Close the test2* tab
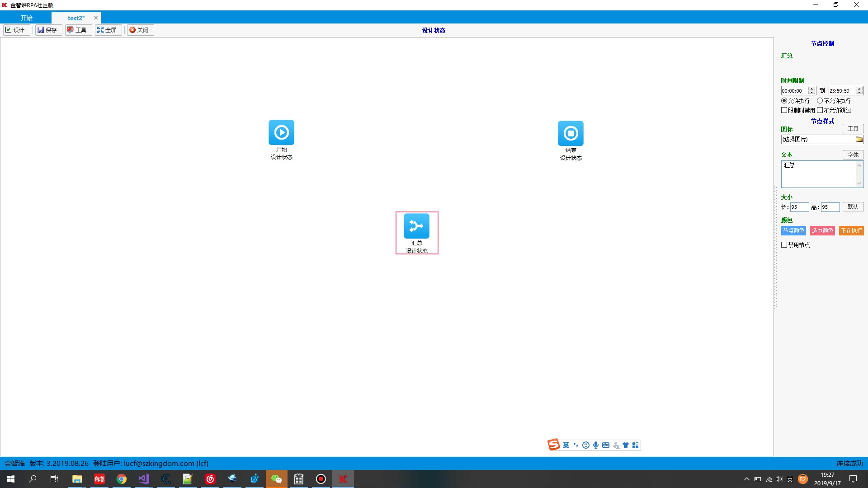868x488 pixels. 96,18
